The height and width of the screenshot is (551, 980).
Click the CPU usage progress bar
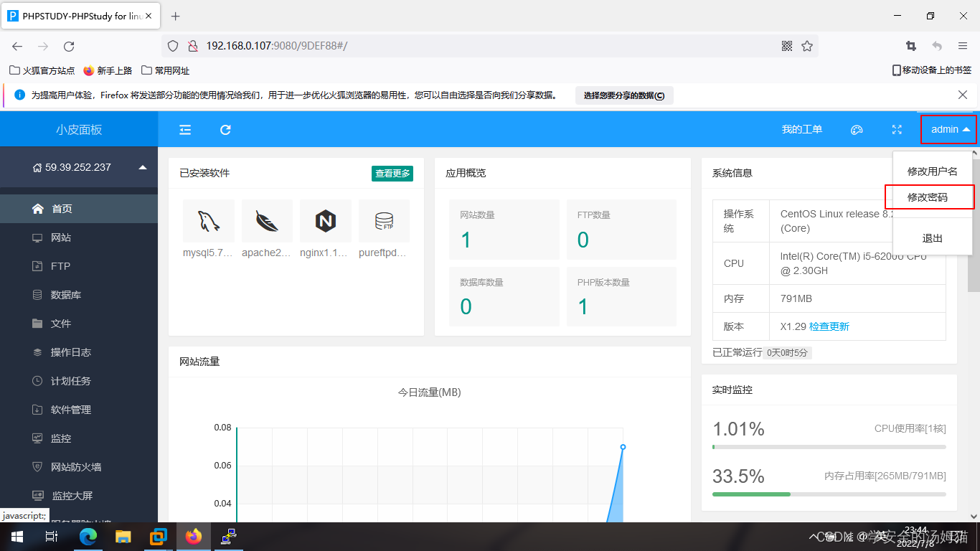click(829, 447)
